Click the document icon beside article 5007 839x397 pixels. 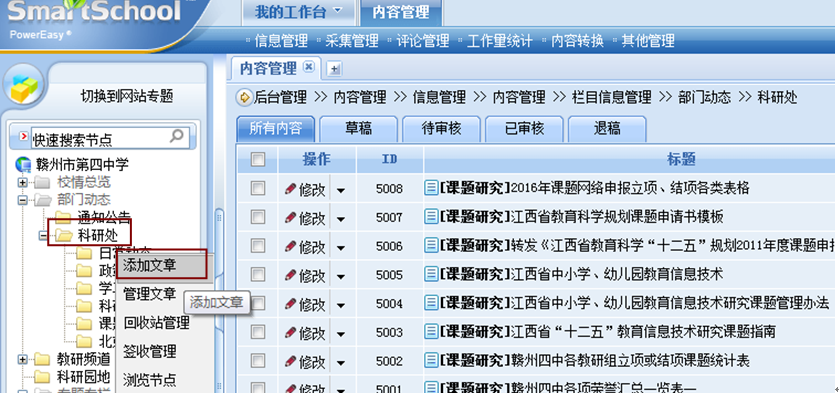(x=431, y=217)
